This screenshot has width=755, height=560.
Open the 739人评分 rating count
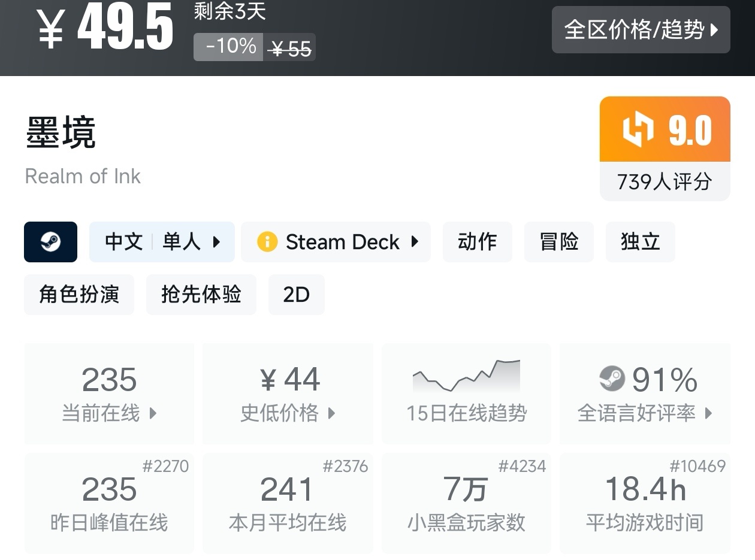(665, 181)
